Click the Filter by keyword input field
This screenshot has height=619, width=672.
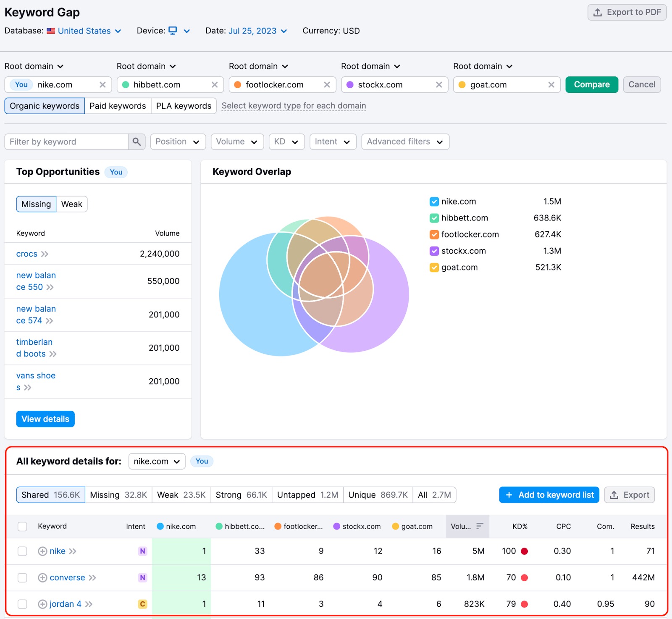66,142
